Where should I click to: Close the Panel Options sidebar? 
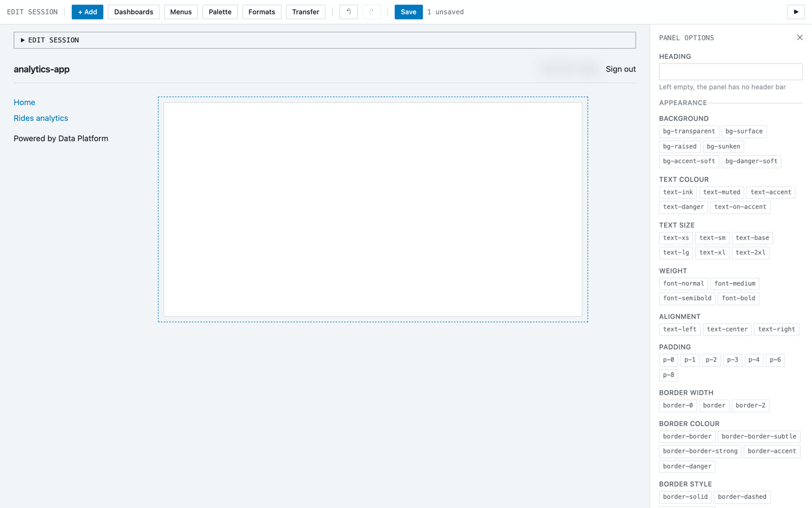800,38
